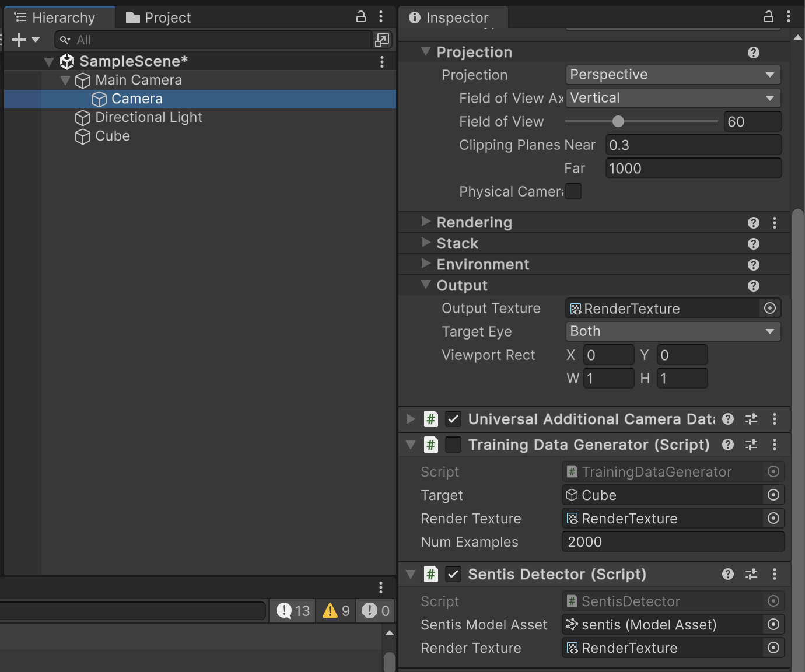Select the Inspector tab
Screen dimensions: 805x672
(x=454, y=17)
